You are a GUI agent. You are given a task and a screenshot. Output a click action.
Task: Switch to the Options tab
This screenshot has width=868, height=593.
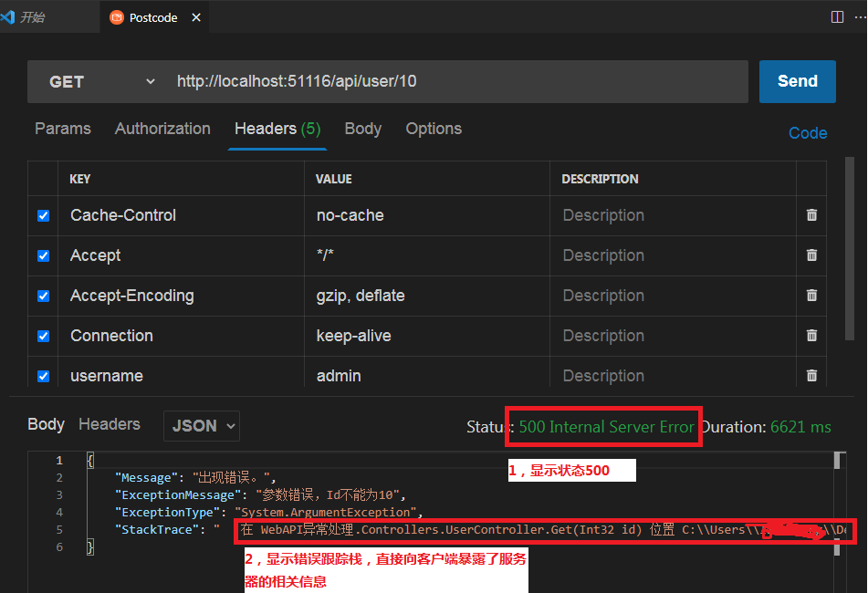pos(434,129)
